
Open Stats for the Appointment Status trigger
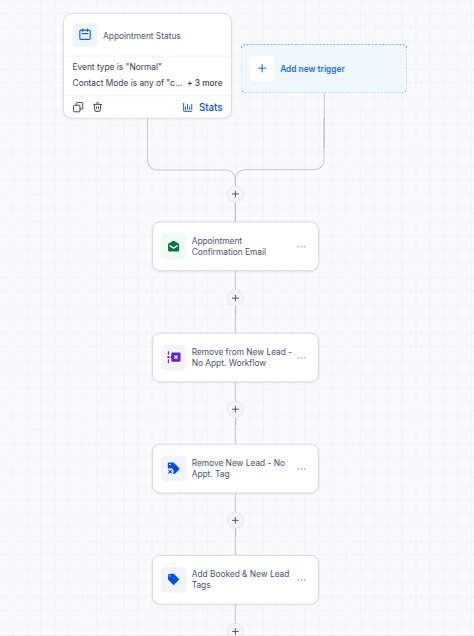click(x=202, y=107)
